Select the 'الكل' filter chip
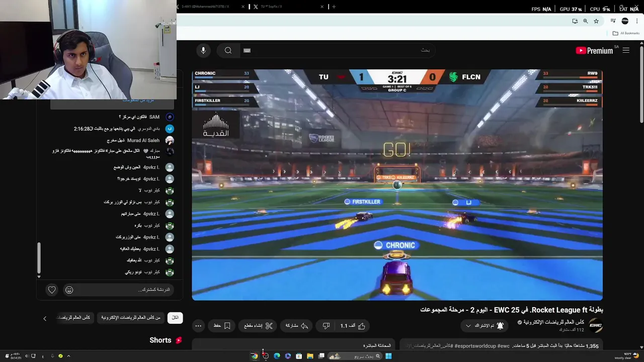Image resolution: width=644 pixels, height=362 pixels. pyautogui.click(x=175, y=318)
